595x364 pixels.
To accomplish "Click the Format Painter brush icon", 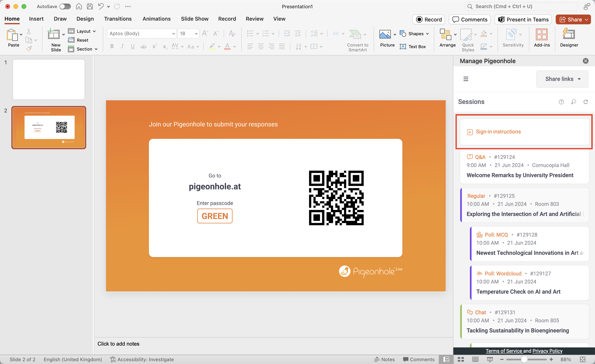I will [29, 49].
